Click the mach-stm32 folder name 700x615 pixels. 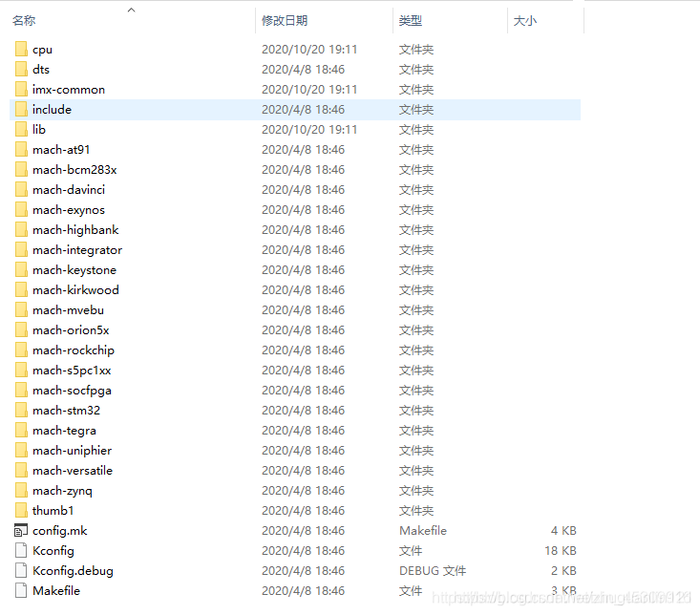coord(66,411)
